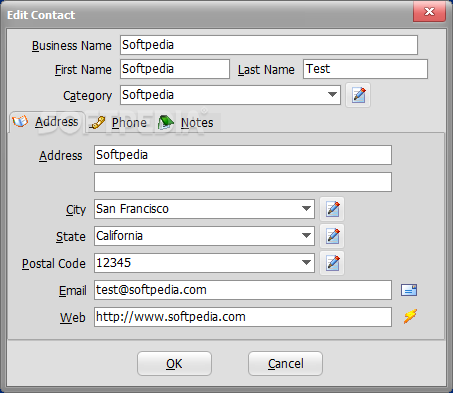Select the first Address line field

[x=243, y=155]
